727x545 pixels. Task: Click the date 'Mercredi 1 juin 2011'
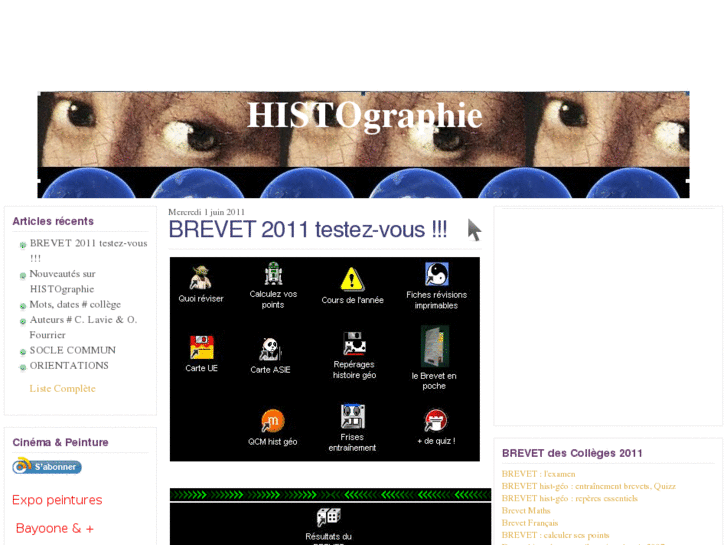[206, 212]
